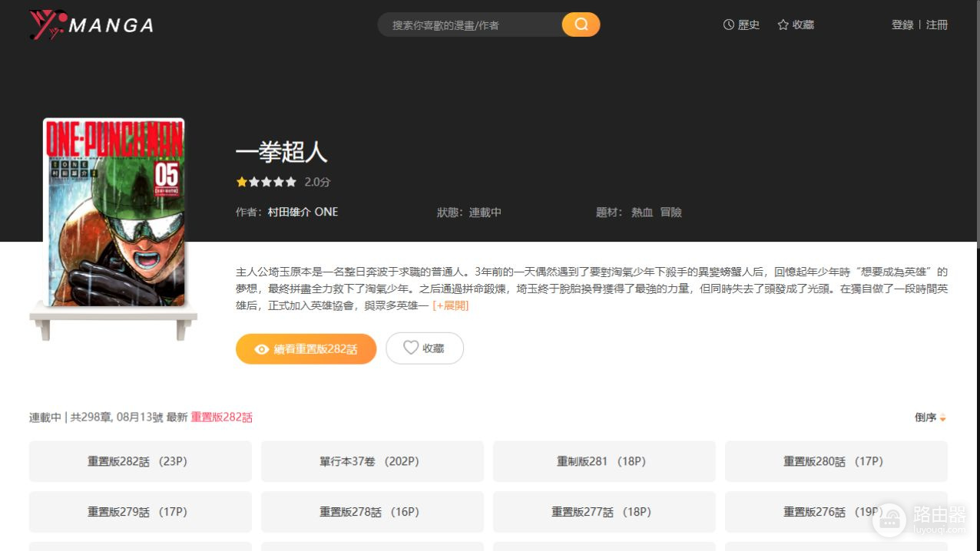Click the manga title 一拳超人
The image size is (980, 551).
coord(282,152)
